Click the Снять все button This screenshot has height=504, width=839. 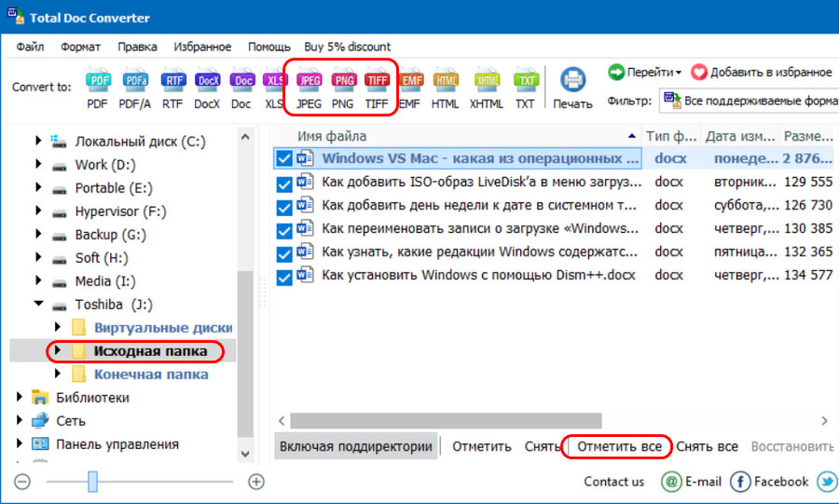tap(707, 446)
